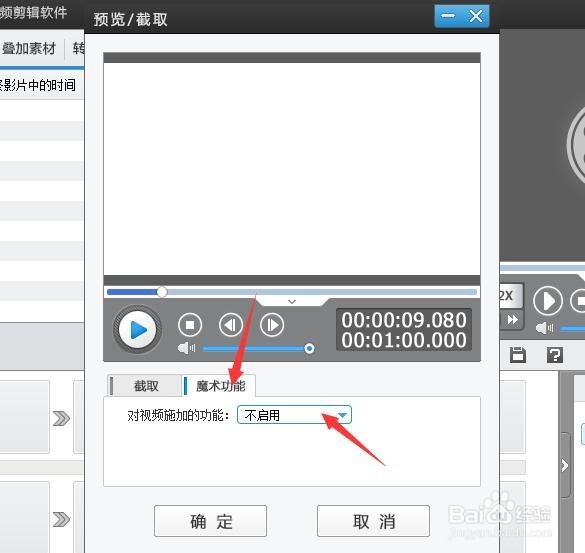Close the 预览/截取 dialog
This screenshot has width=585, height=553.
tap(476, 16)
